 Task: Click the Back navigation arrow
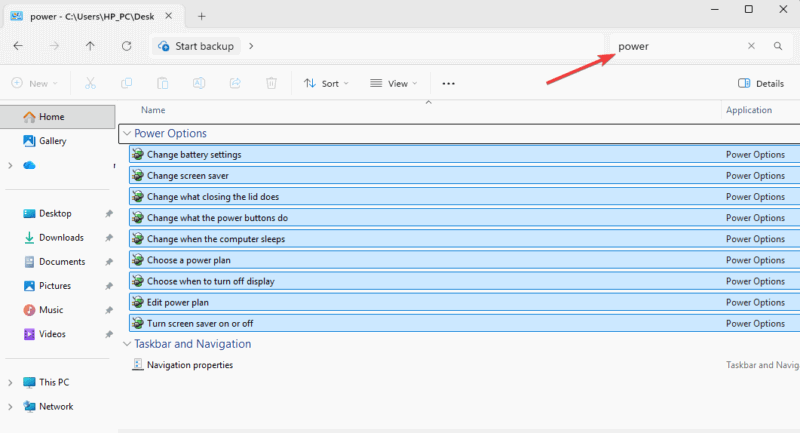pyautogui.click(x=18, y=46)
